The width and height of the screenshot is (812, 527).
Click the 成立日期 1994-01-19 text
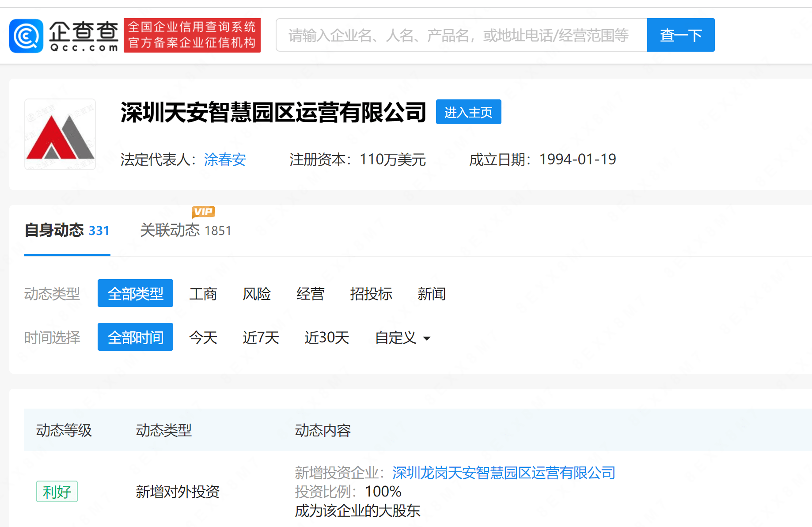543,159
